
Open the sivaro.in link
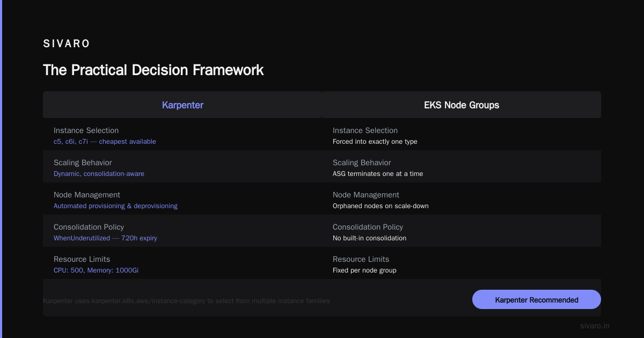pyautogui.click(x=595, y=326)
